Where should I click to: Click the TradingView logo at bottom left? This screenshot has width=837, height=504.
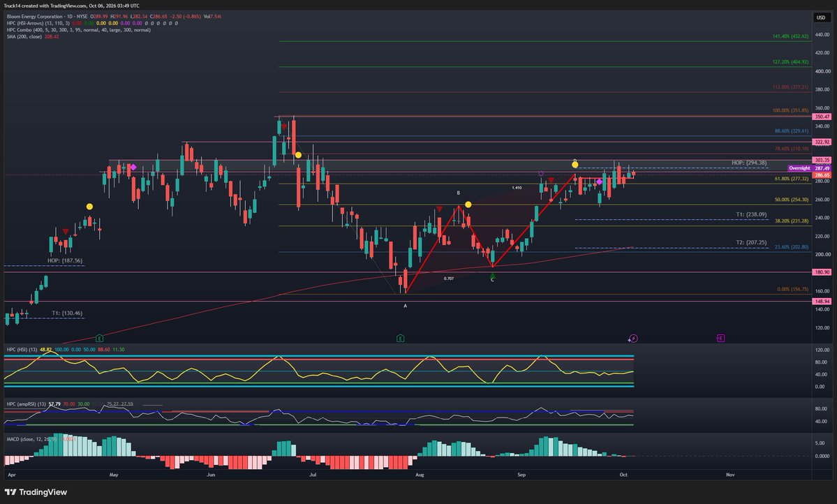click(x=36, y=492)
